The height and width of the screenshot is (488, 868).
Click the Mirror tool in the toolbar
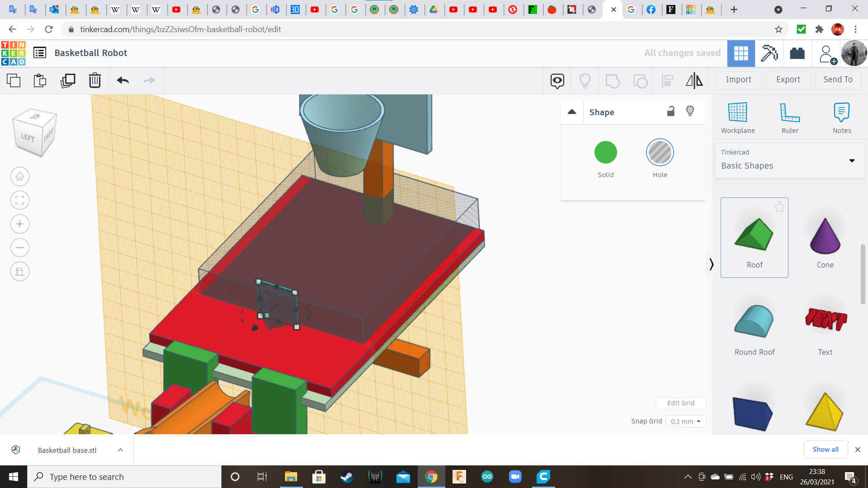694,80
